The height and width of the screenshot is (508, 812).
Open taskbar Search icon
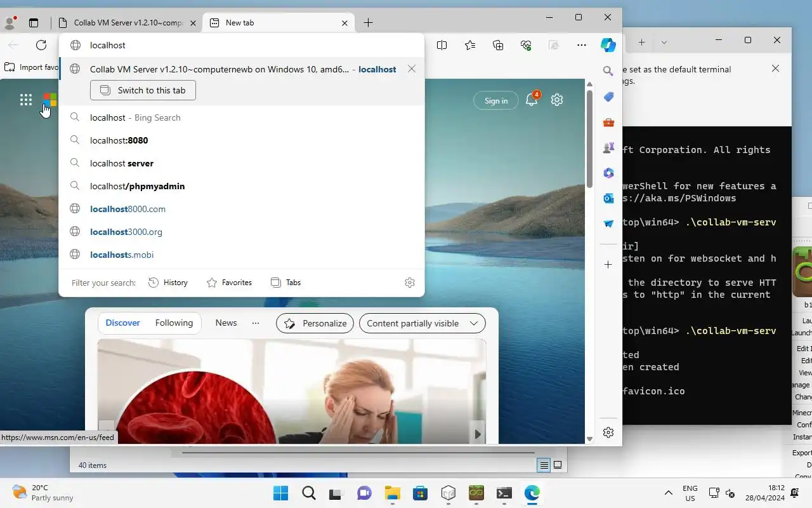coord(308,493)
